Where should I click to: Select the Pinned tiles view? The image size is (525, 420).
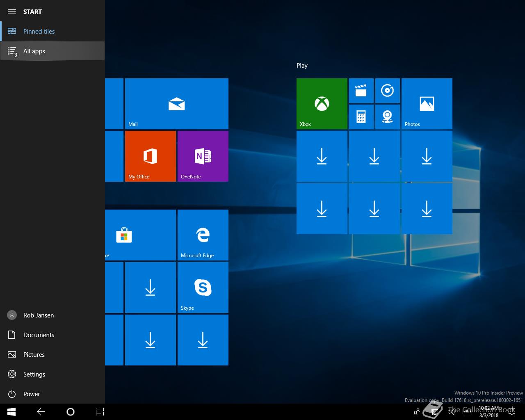click(x=52, y=31)
